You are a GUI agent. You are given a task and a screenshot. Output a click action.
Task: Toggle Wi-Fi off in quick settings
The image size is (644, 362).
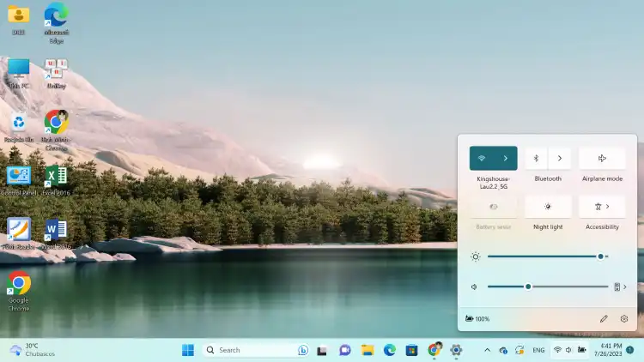click(x=482, y=159)
